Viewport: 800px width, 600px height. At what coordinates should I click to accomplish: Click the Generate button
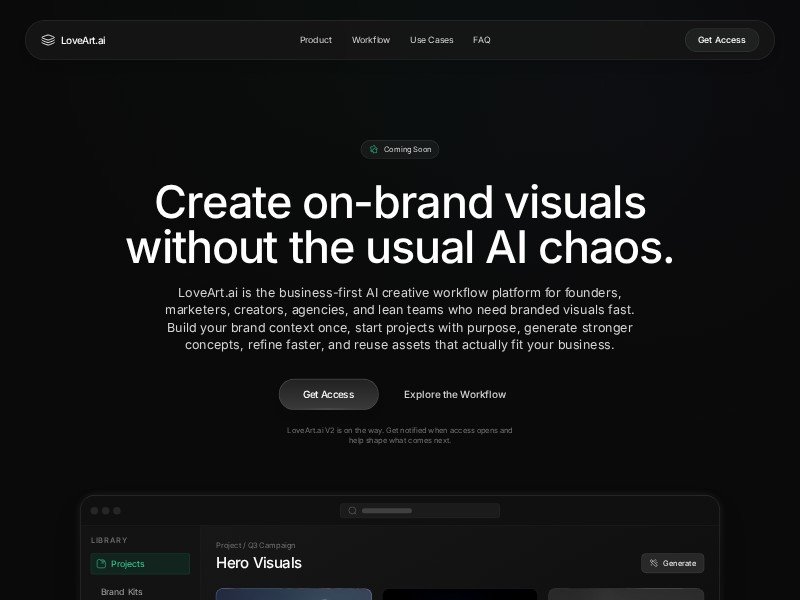coord(672,563)
